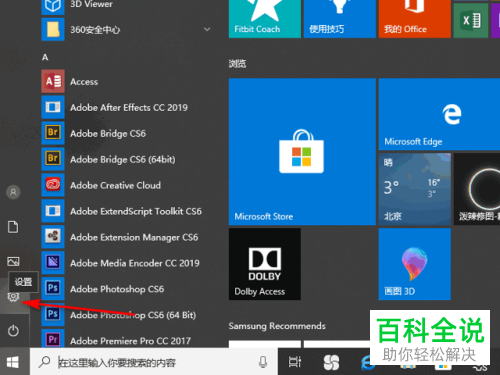Launch Adobe Media Encoder CC 2019 icon
Screen dimensions: 500x375
click(53, 263)
